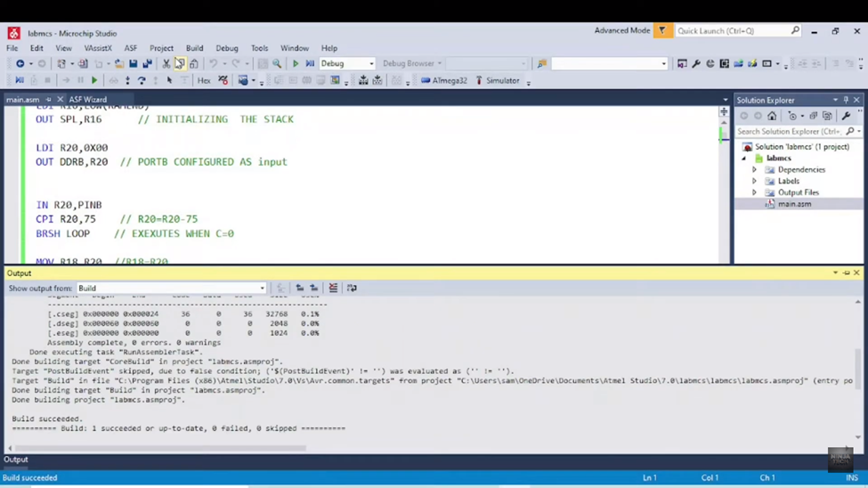
Task: Click Collapse All icon in Solution Explorer
Action: (813, 117)
